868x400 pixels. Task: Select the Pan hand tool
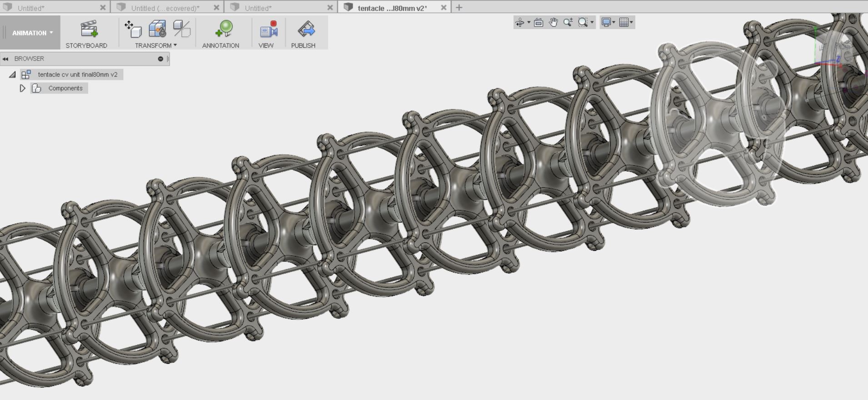pyautogui.click(x=553, y=22)
